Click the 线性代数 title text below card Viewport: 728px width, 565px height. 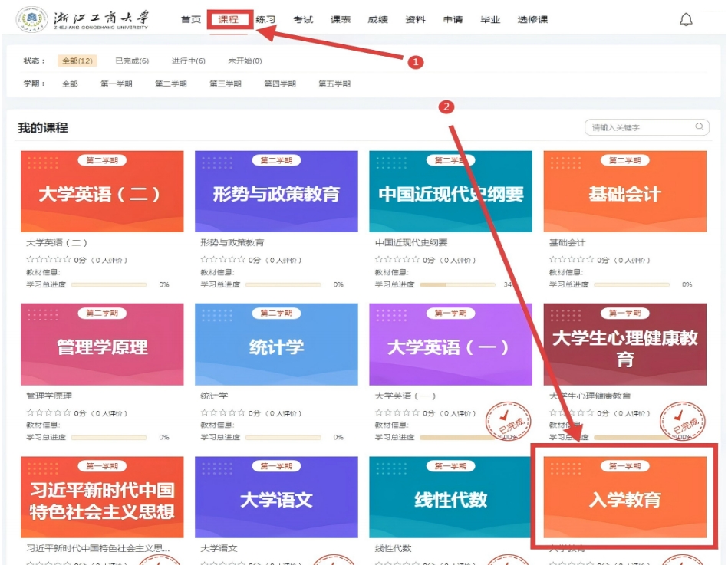tap(393, 548)
